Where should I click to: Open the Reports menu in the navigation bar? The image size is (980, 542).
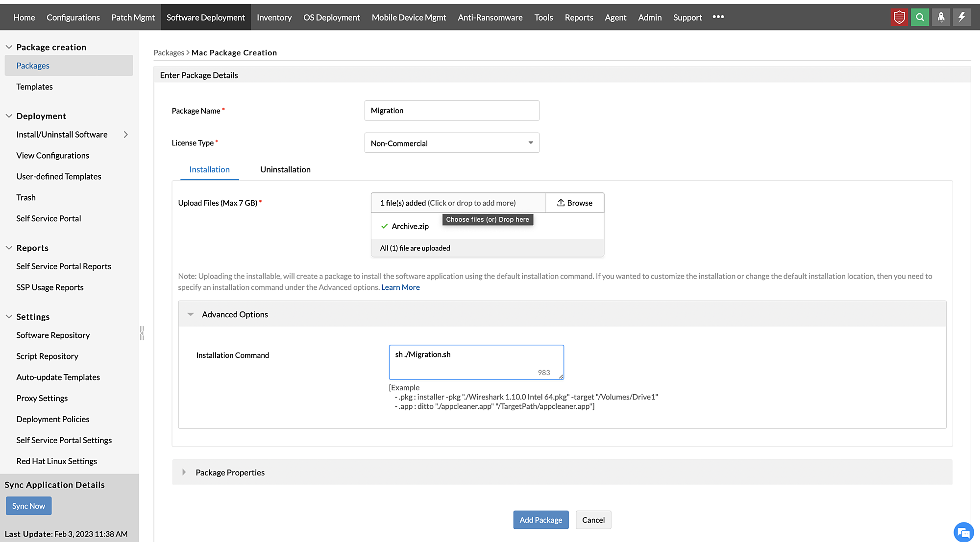pos(579,17)
